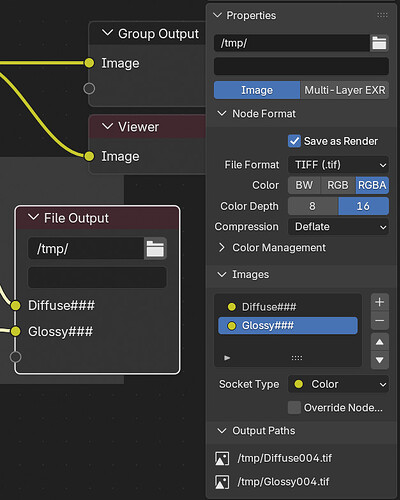Click empty extension socket on File Output node

pos(15,357)
